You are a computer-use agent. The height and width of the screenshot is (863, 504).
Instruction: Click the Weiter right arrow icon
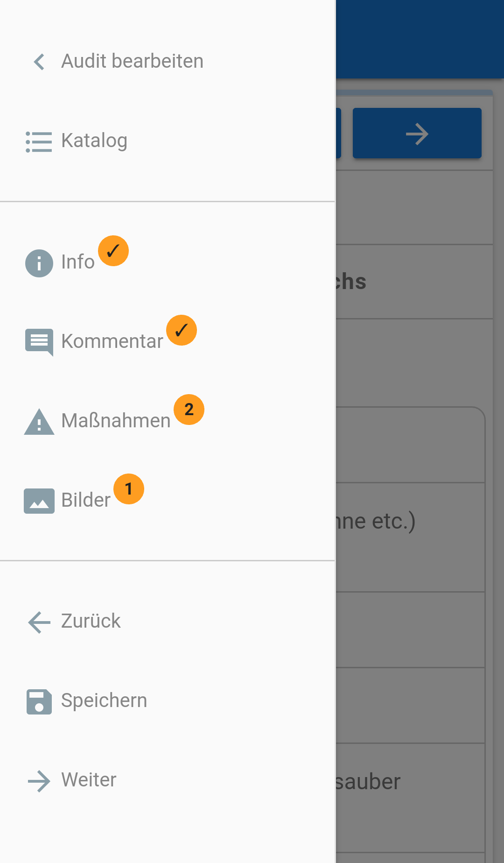(39, 781)
